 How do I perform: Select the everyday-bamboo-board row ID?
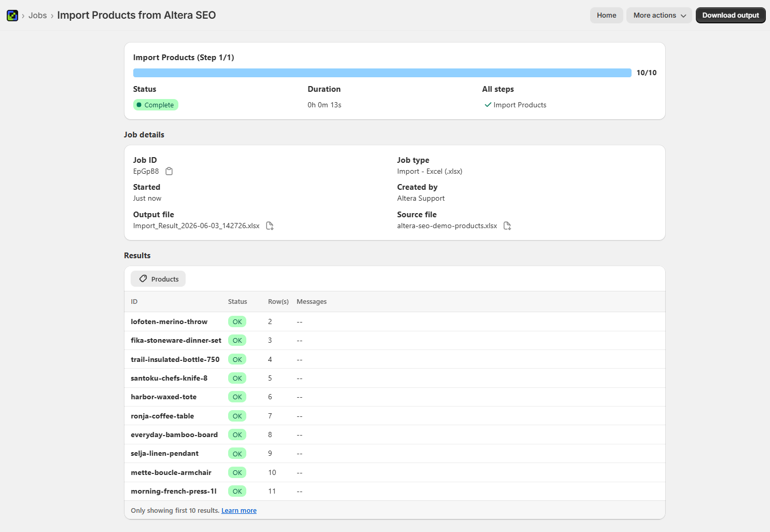[174, 435]
